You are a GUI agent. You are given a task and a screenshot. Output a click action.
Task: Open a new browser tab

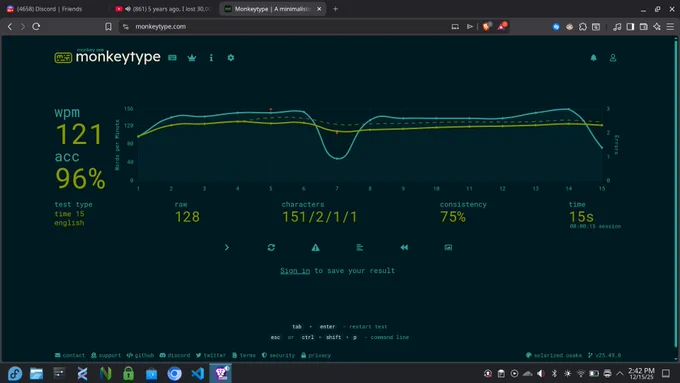335,9
